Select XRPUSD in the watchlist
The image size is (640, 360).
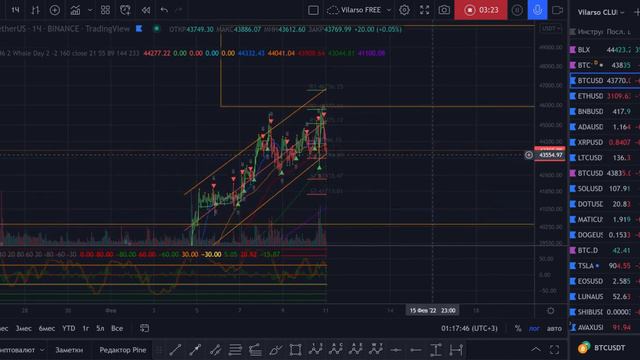coord(604,142)
